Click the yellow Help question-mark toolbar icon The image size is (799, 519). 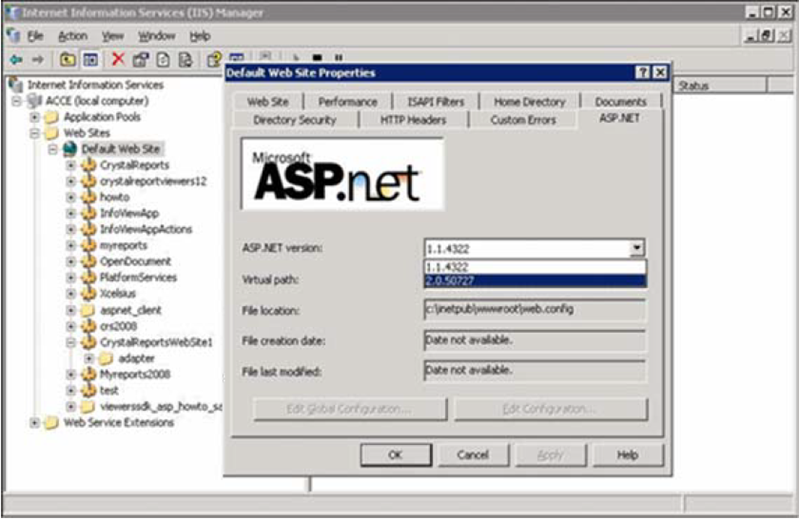tap(213, 60)
